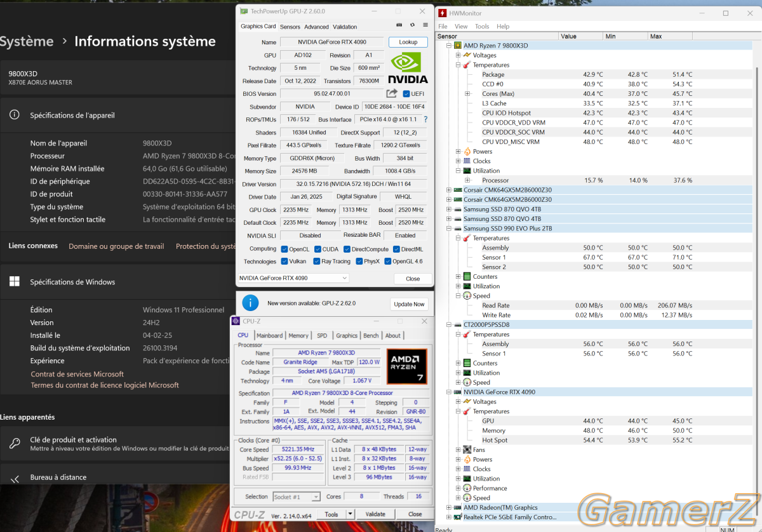This screenshot has height=532, width=762.
Task: Click the Performance icon under RTX 4090
Action: click(467, 488)
